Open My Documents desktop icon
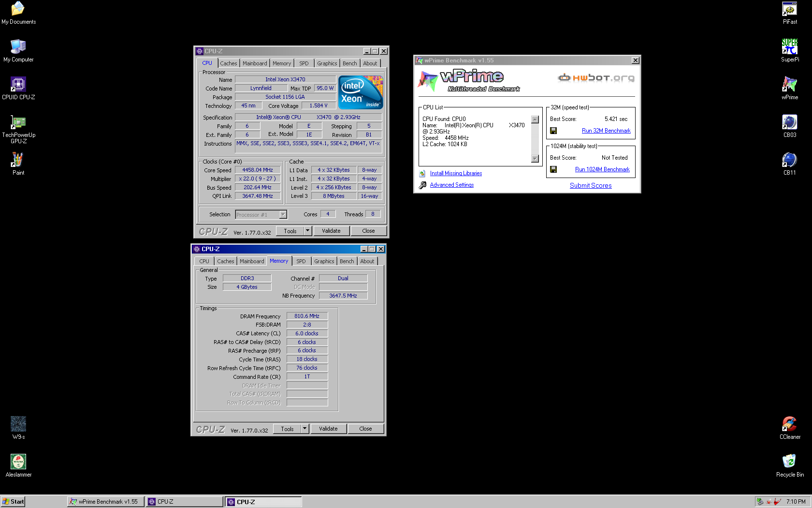The width and height of the screenshot is (812, 508). (18, 13)
